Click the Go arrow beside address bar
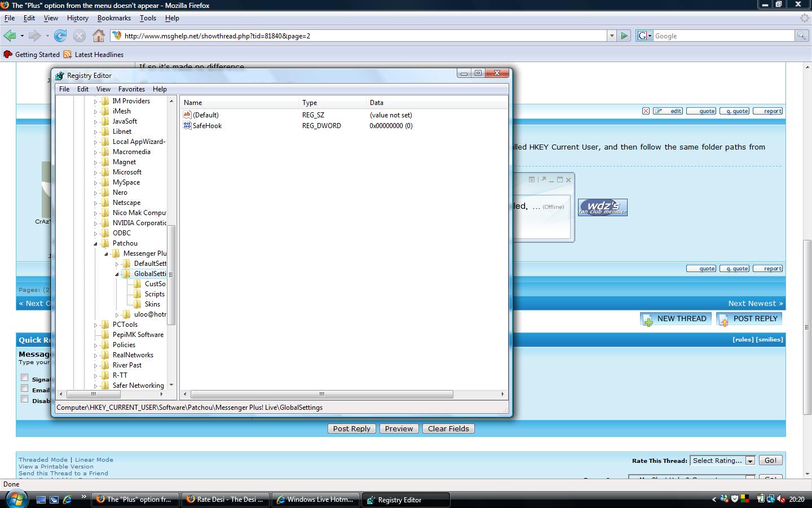 point(624,36)
